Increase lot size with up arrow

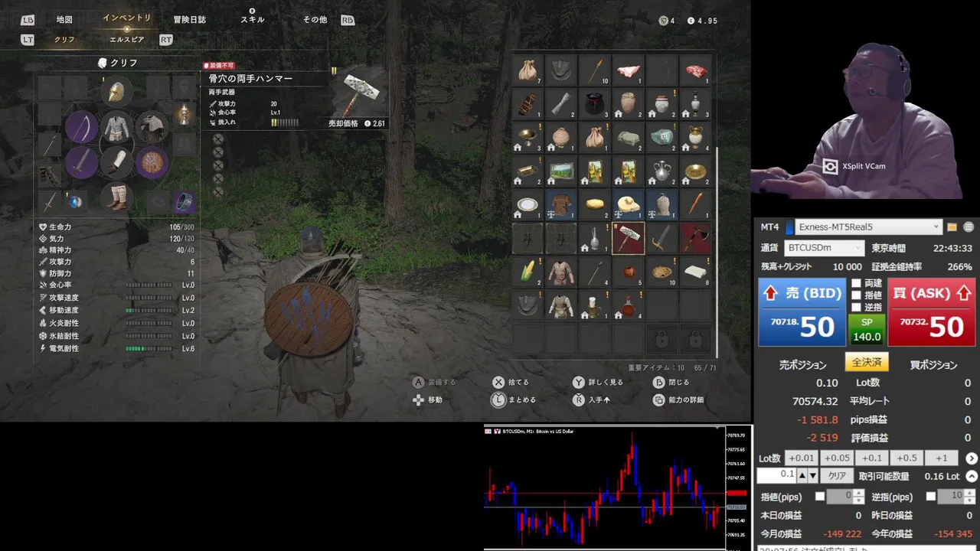tap(802, 476)
